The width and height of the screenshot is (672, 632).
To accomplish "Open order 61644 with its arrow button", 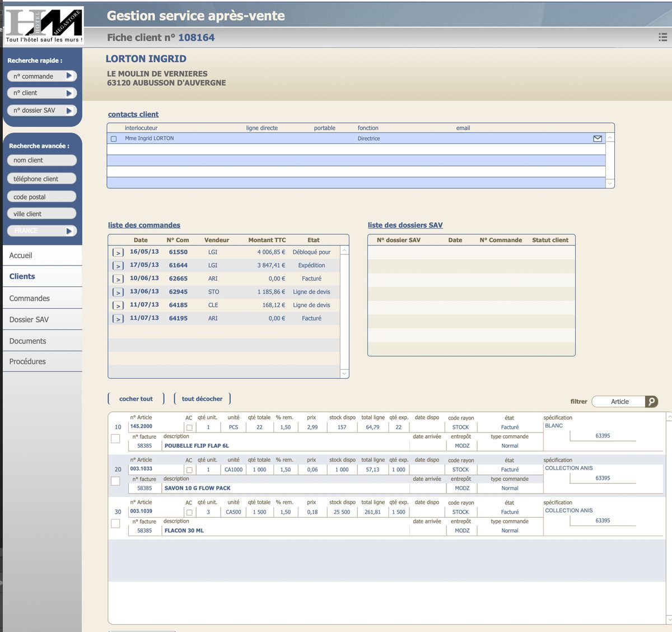I will coord(118,266).
